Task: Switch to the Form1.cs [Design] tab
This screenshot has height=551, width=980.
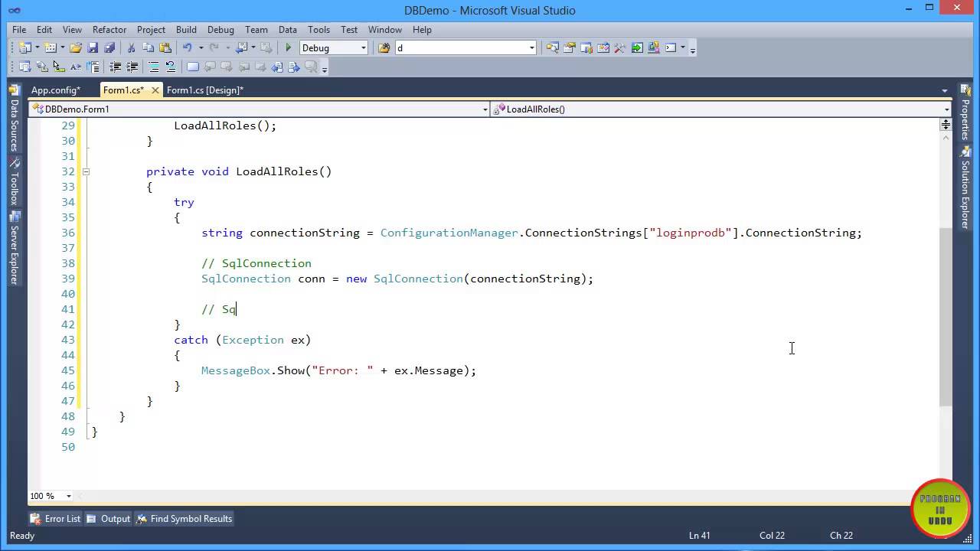Action: (205, 90)
